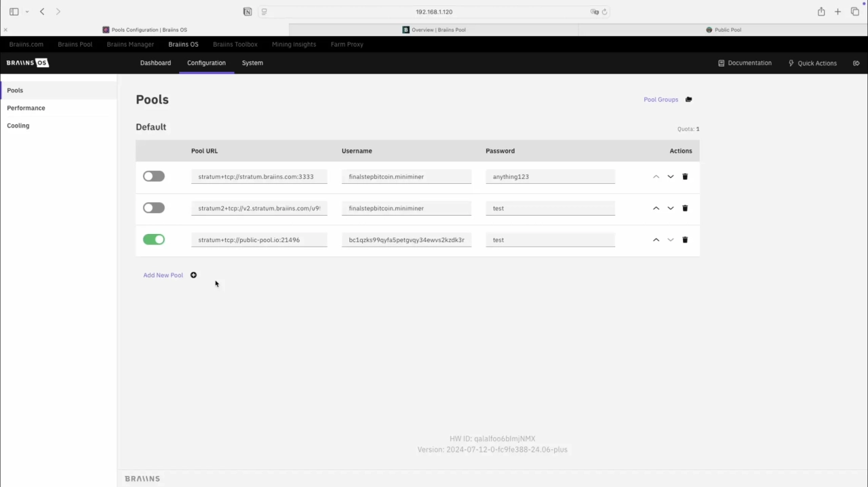
Task: Edit username in stratum.braiins.com:3333 row
Action: pos(406,176)
